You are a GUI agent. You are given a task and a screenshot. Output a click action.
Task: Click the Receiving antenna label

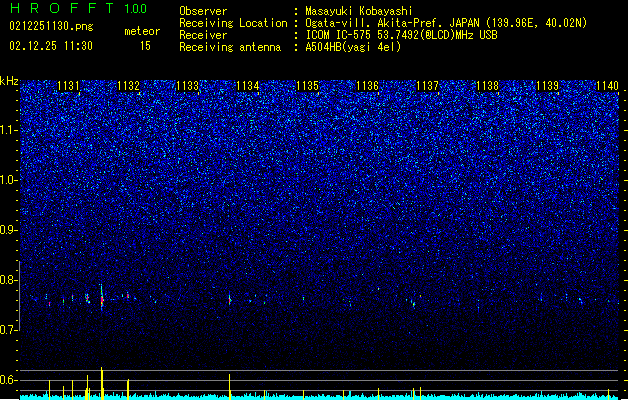tap(230, 47)
